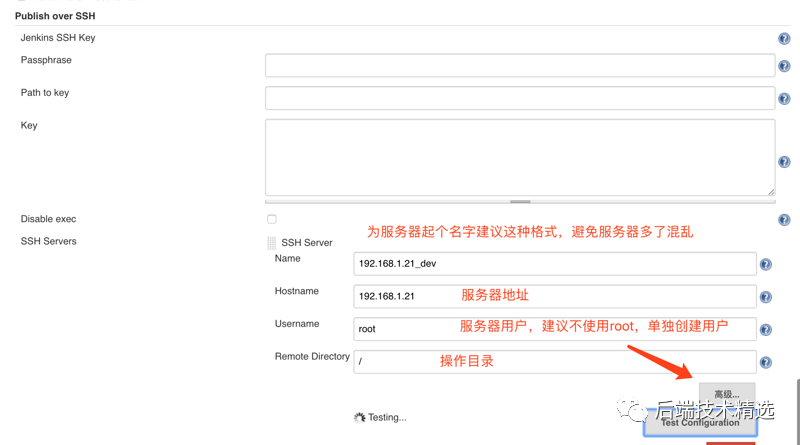Focus the Passphrase input field
This screenshot has width=800, height=445.
pyautogui.click(x=520, y=65)
